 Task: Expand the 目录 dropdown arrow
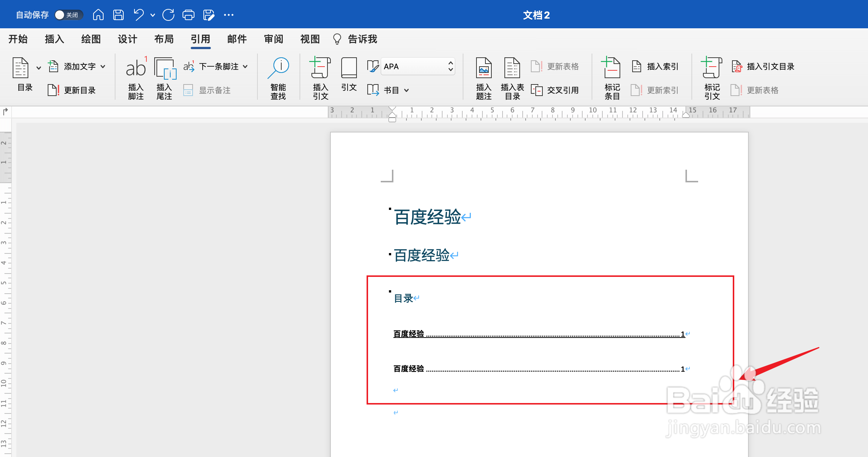(x=39, y=68)
